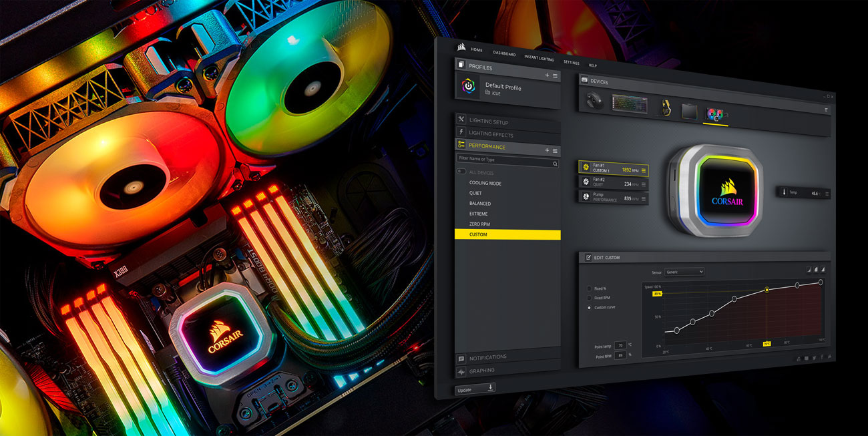
Task: Click the Corsair sails logo in the menu bar
Action: pos(461,47)
